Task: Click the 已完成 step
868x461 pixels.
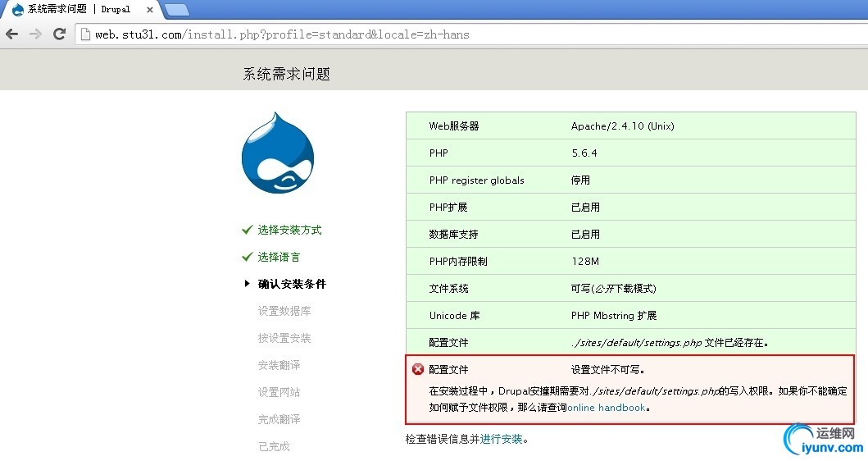Action: point(274,446)
